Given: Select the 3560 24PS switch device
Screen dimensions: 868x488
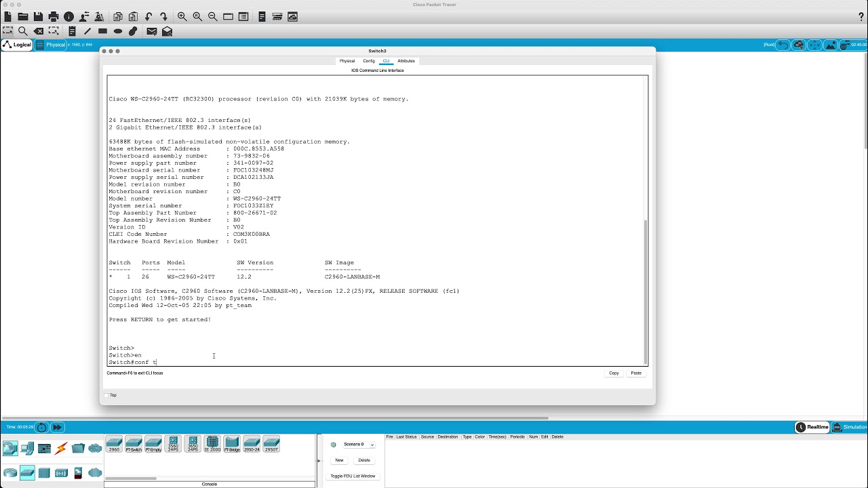Looking at the screenshot, I should coord(173,444).
